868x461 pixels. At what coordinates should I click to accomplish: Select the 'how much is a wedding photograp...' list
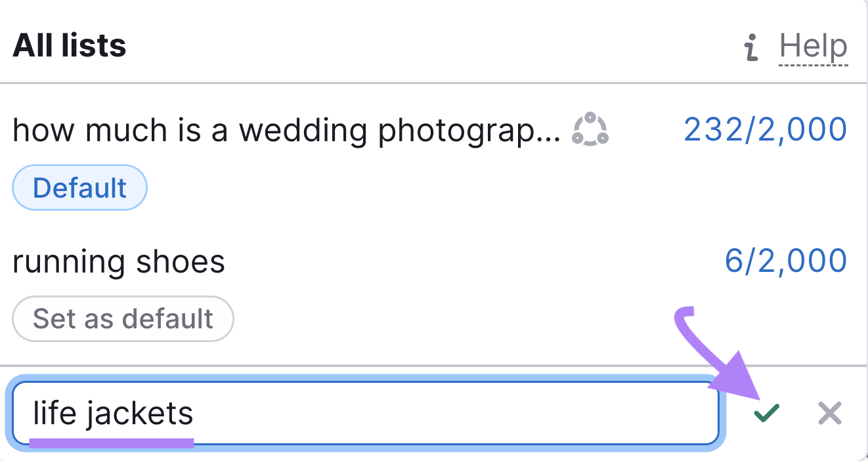point(286,131)
